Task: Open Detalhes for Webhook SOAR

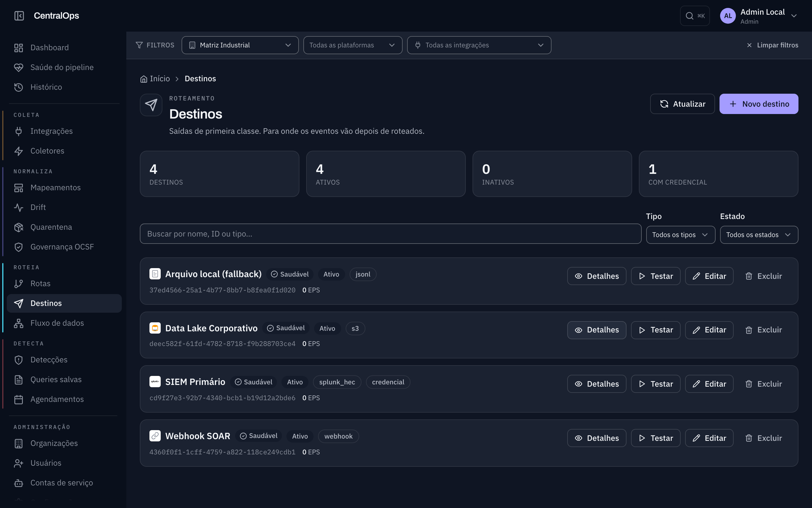Action: pyautogui.click(x=597, y=438)
